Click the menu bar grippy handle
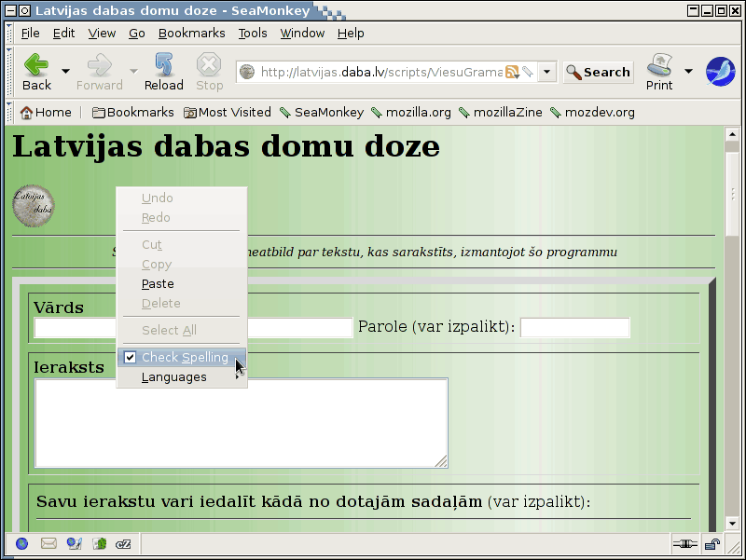Image resolution: width=746 pixels, height=560 pixels. coord(9,34)
